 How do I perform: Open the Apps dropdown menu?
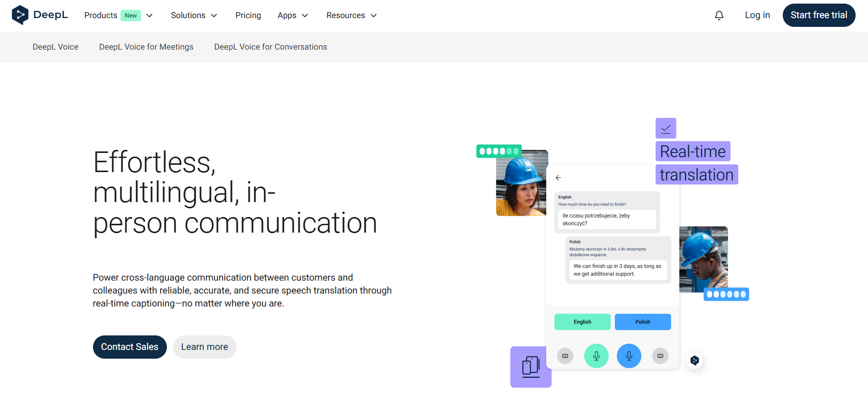coord(292,16)
